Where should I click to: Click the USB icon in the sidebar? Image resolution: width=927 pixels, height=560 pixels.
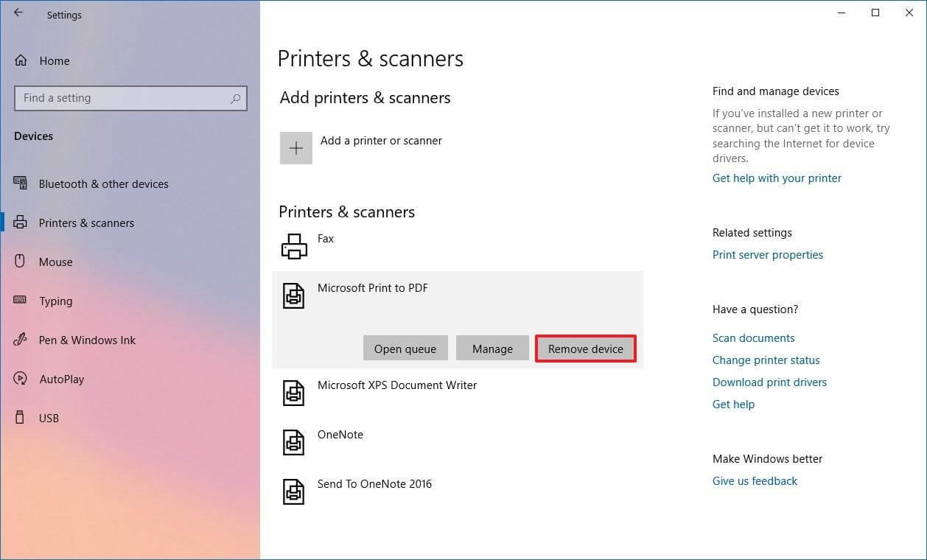click(19, 418)
